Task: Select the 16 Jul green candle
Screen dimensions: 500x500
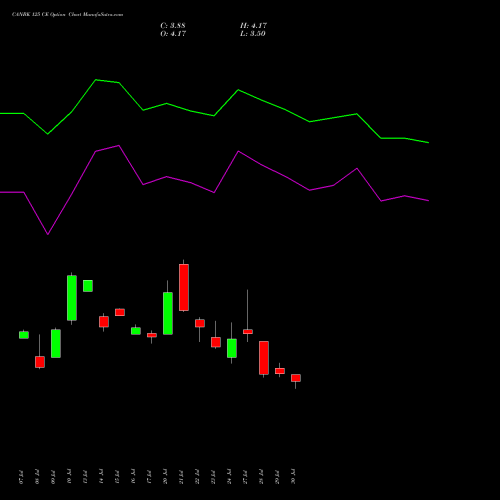Action: pos(136,331)
